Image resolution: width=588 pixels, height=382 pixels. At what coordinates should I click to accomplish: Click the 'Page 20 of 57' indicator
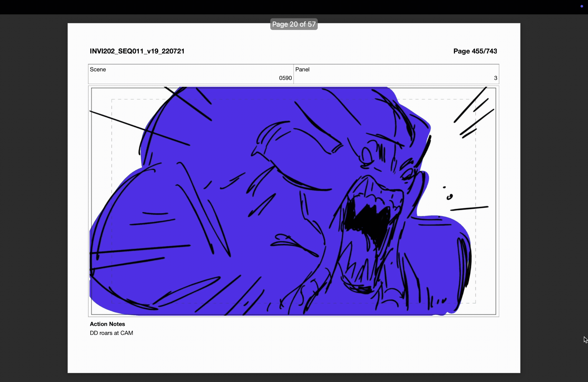[294, 24]
